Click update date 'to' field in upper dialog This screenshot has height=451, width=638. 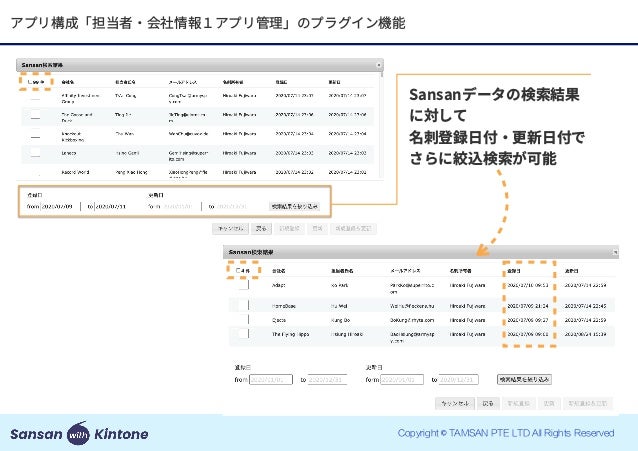(235, 206)
